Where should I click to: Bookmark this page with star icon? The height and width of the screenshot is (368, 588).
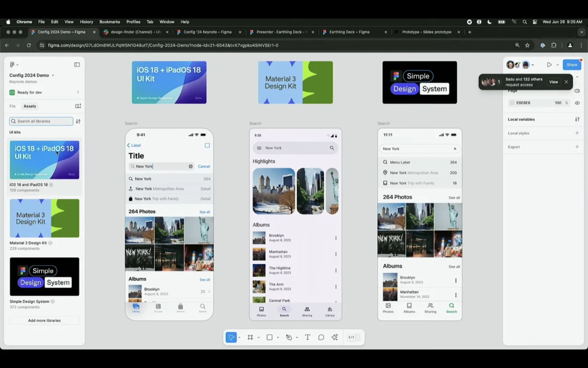click(527, 45)
